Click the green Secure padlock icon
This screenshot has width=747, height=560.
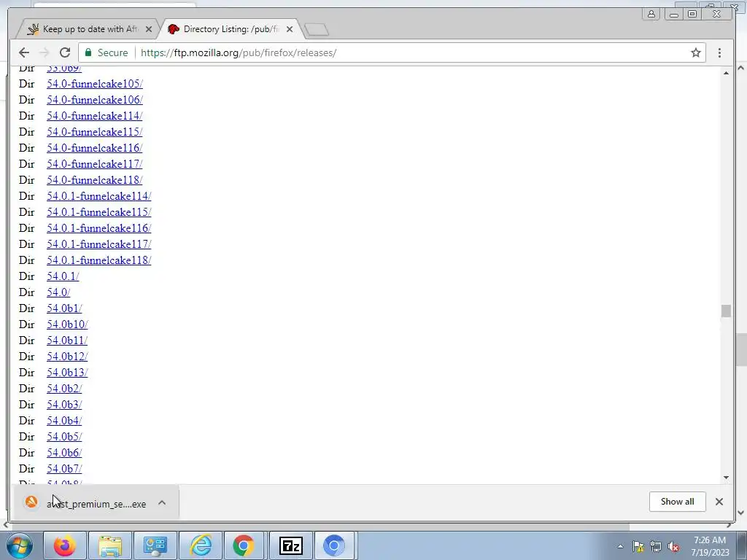pyautogui.click(x=88, y=52)
